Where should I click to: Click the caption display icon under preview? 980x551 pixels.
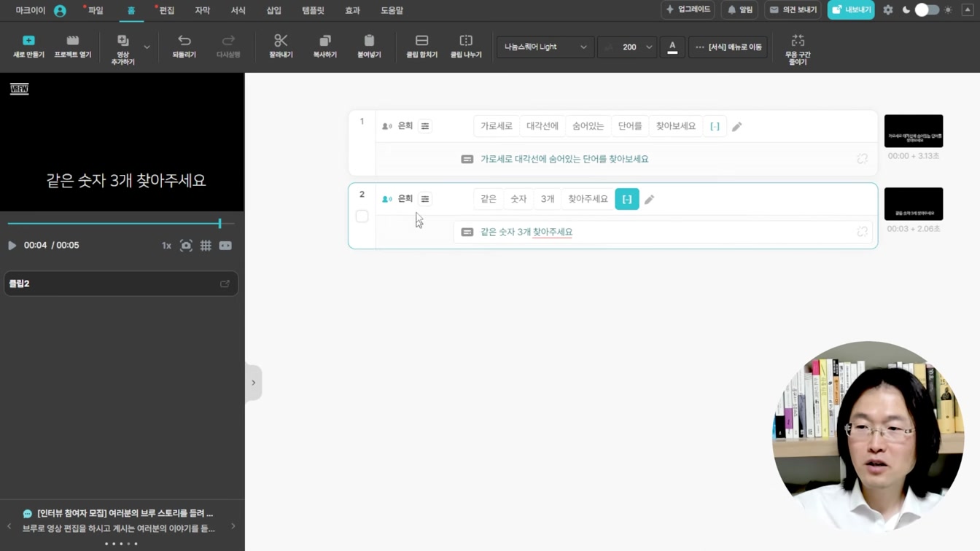(x=225, y=246)
